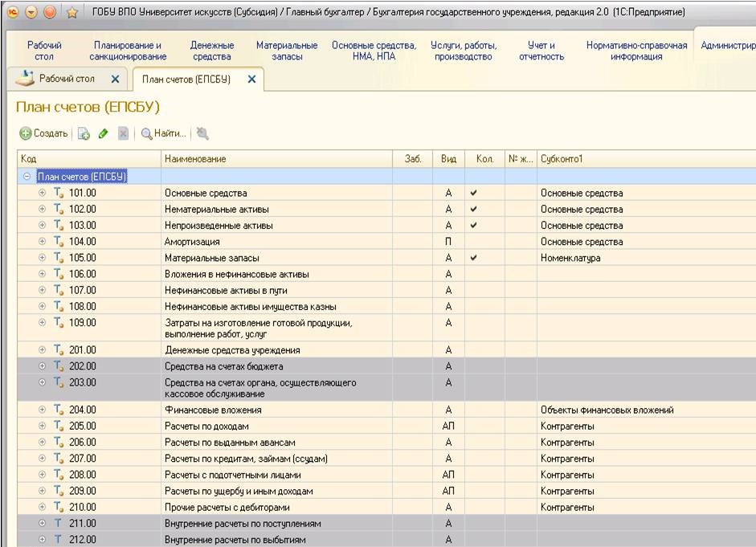The width and height of the screenshot is (756, 547).
Task: Expand account 105.00 tree node
Action: tap(42, 258)
